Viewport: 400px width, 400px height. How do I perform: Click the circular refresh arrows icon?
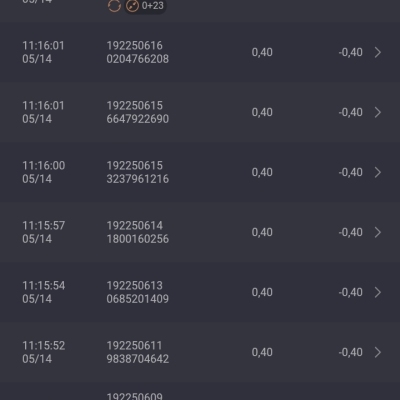click(x=114, y=6)
